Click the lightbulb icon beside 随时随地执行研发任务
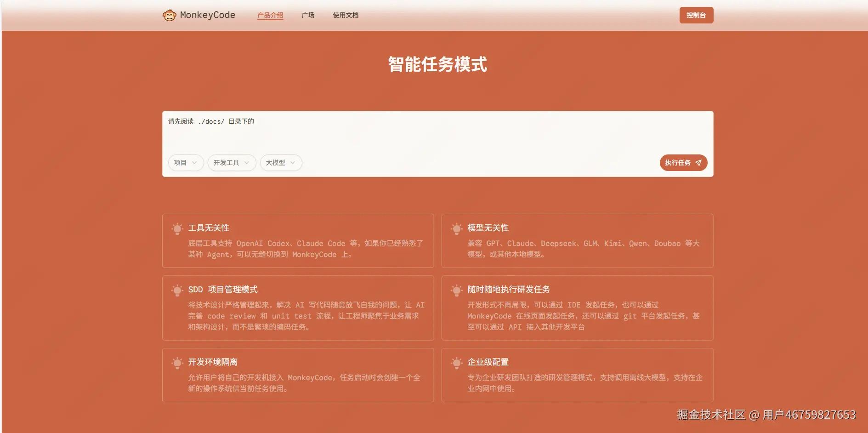868x433 pixels. (457, 291)
